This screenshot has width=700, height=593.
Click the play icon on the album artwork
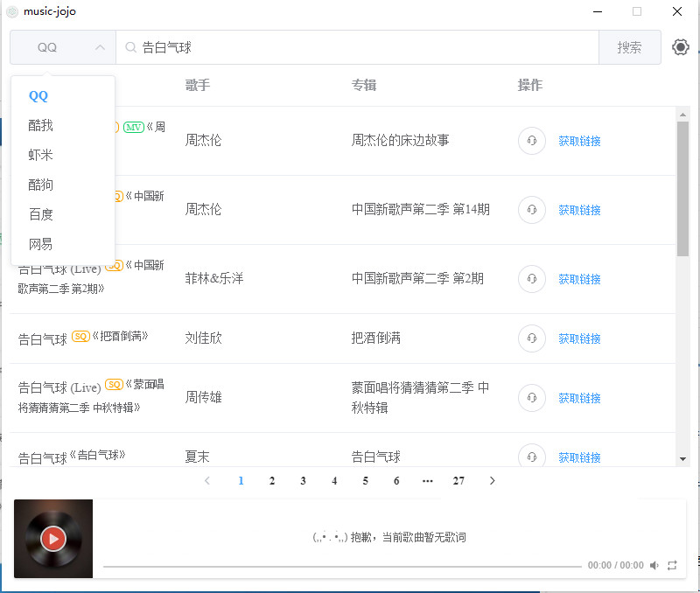(x=53, y=539)
